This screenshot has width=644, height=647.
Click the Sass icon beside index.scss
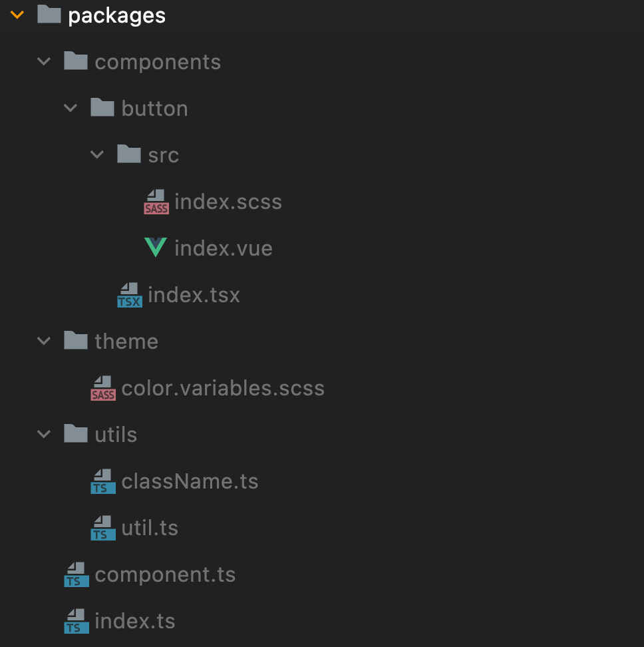pyautogui.click(x=156, y=202)
